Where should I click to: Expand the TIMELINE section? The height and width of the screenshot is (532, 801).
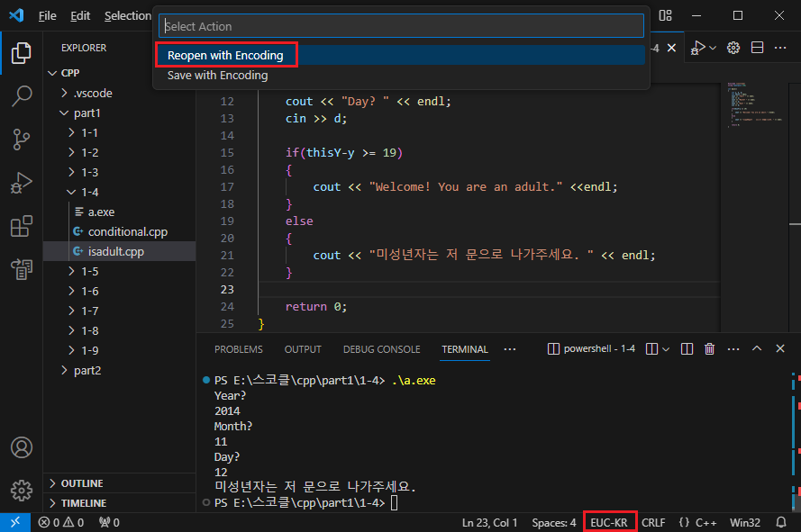click(120, 503)
